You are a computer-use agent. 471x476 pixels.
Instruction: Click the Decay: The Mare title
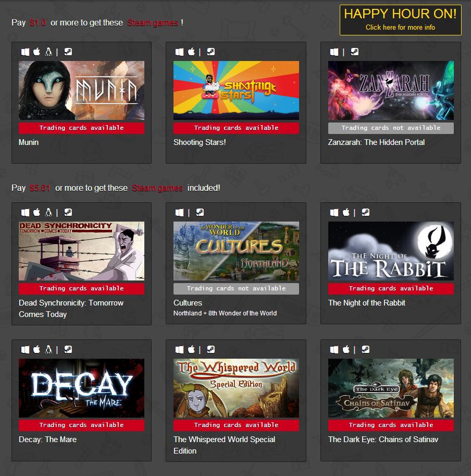coord(47,440)
